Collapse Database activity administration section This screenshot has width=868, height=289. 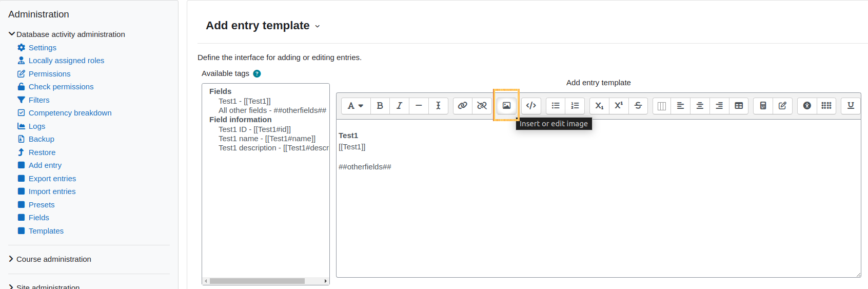click(67, 34)
